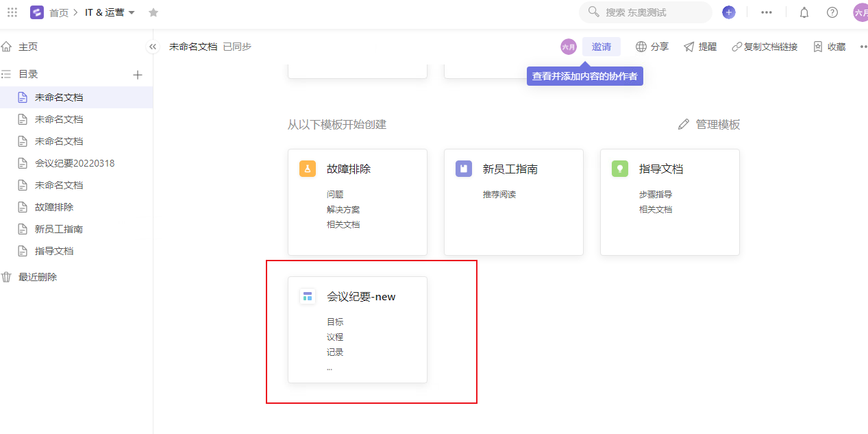Collapse the sidebar with the double chevron
Viewport: 868px width, 434px height.
tap(153, 47)
